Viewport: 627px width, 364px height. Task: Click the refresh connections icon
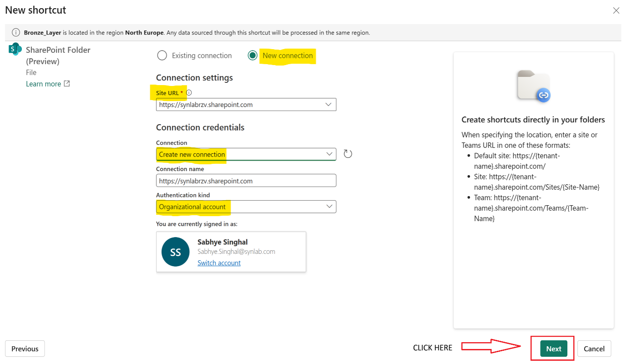coord(348,154)
